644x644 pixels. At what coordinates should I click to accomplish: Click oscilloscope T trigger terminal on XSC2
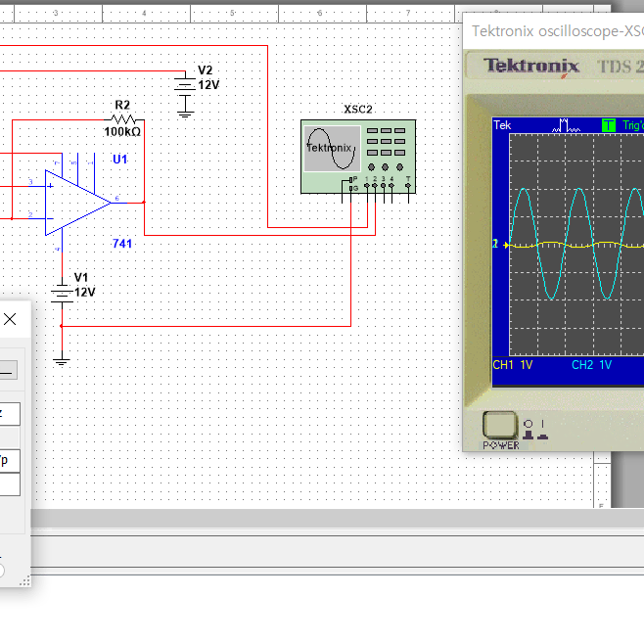coord(408,186)
